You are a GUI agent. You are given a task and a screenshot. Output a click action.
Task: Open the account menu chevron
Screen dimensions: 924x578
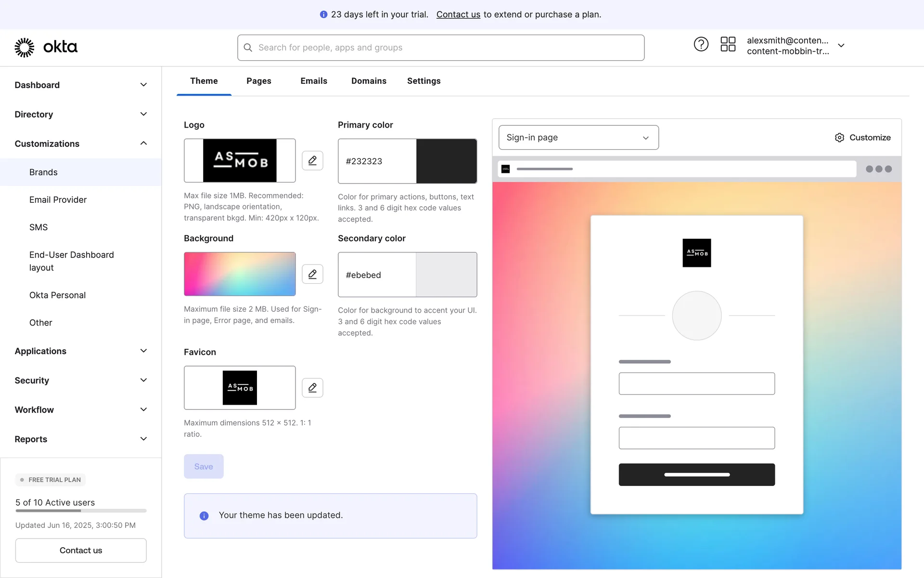point(841,46)
